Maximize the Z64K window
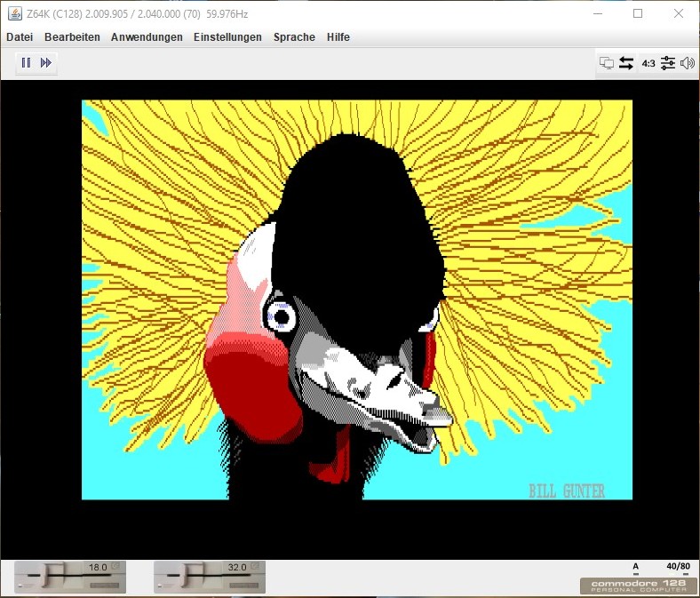 [638, 13]
